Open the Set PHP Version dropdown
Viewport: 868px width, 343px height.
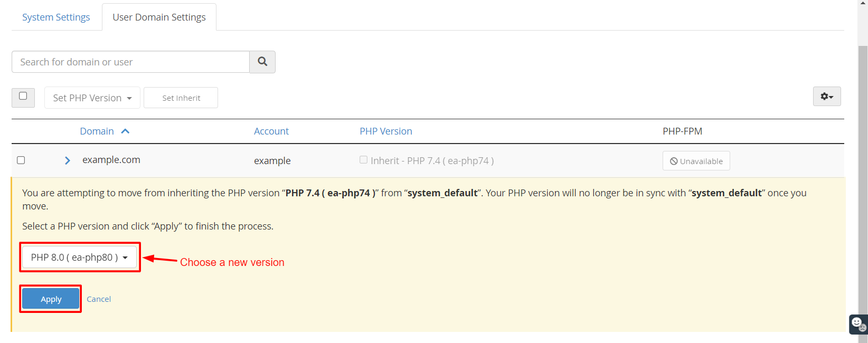coord(92,98)
